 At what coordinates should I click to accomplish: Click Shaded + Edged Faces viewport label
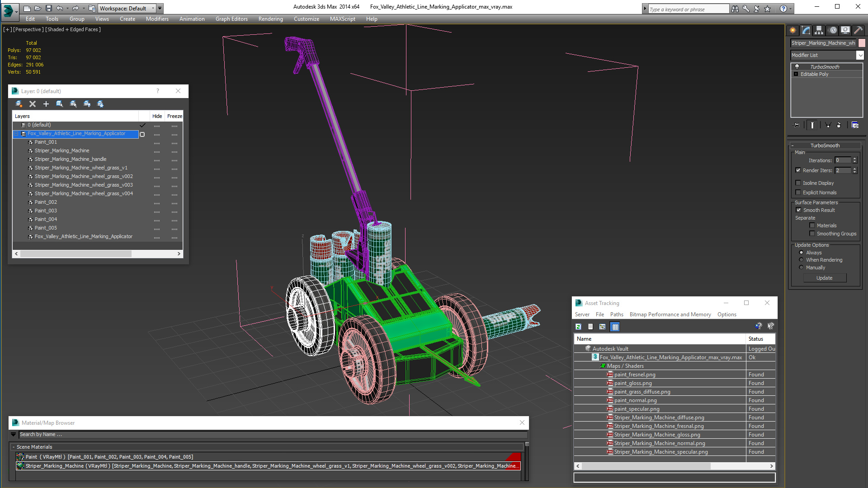coord(73,29)
